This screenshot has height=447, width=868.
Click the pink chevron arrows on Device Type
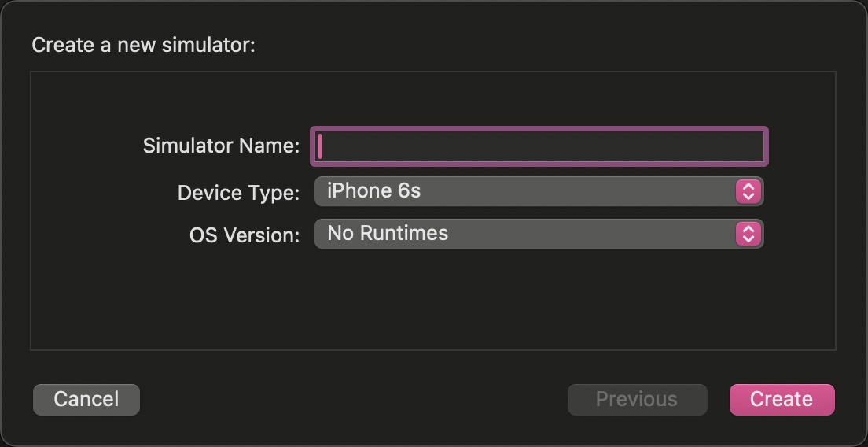coord(748,191)
